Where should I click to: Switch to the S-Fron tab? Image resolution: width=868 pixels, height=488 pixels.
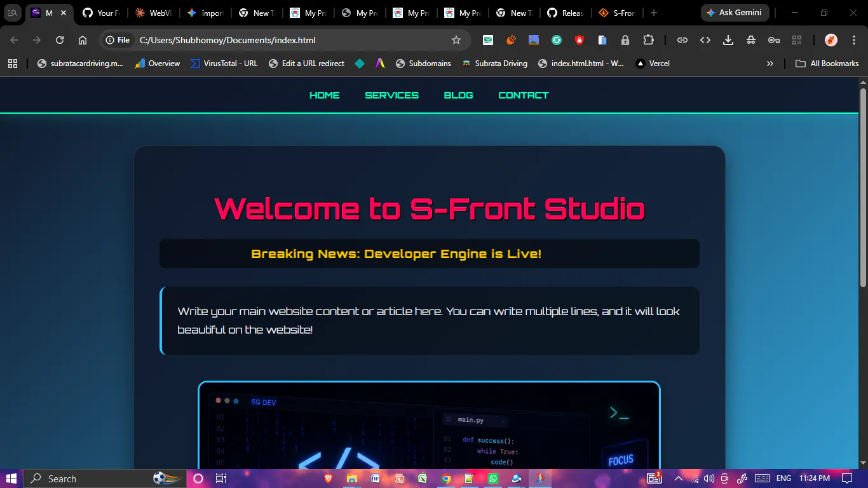tap(617, 13)
